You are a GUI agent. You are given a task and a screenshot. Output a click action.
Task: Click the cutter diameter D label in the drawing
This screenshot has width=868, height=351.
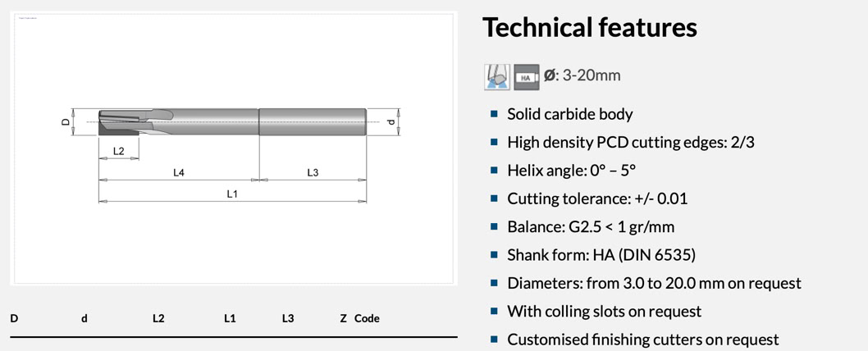tap(66, 122)
